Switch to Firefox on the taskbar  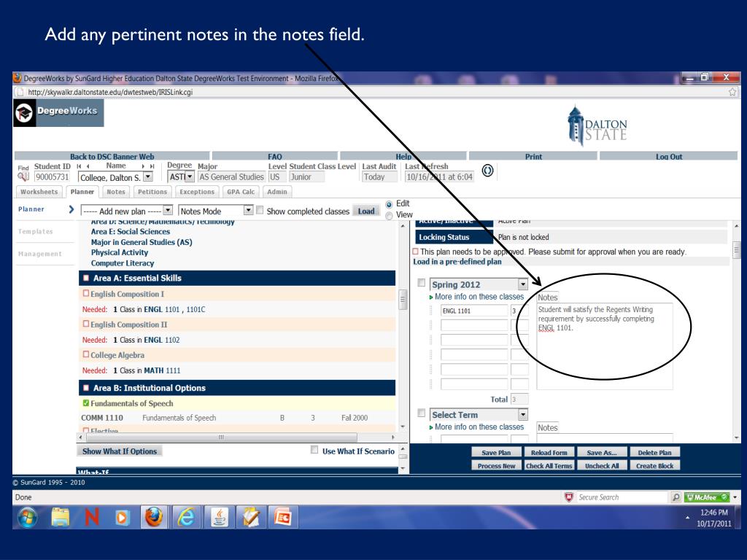[x=154, y=518]
